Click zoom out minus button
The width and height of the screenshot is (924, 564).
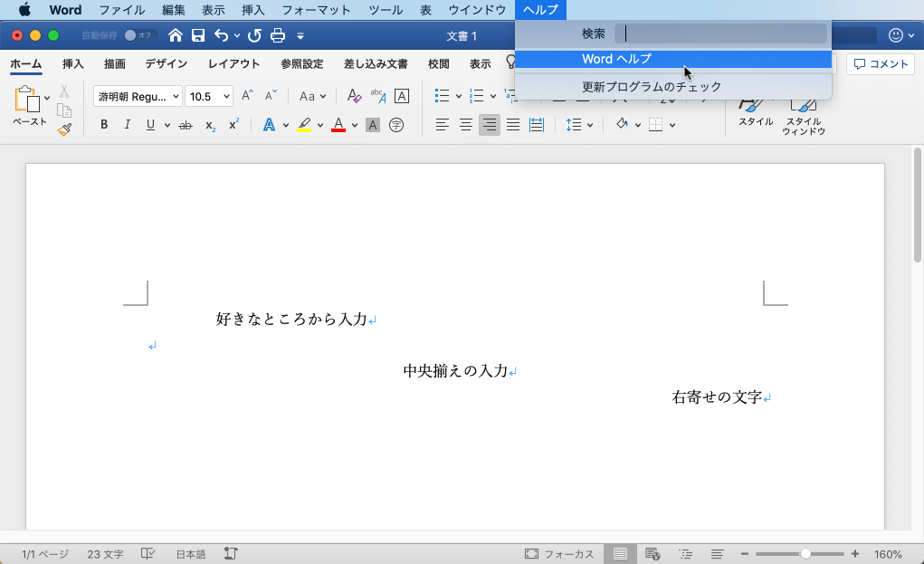pos(744,554)
